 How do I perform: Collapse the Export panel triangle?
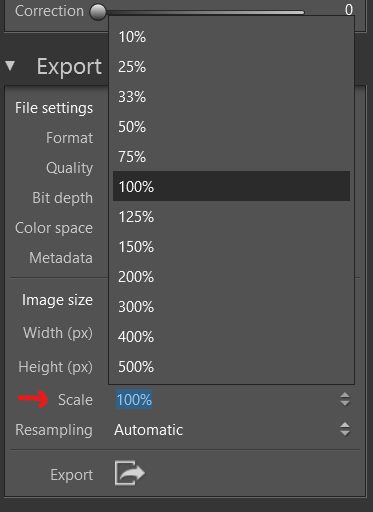tap(10, 66)
